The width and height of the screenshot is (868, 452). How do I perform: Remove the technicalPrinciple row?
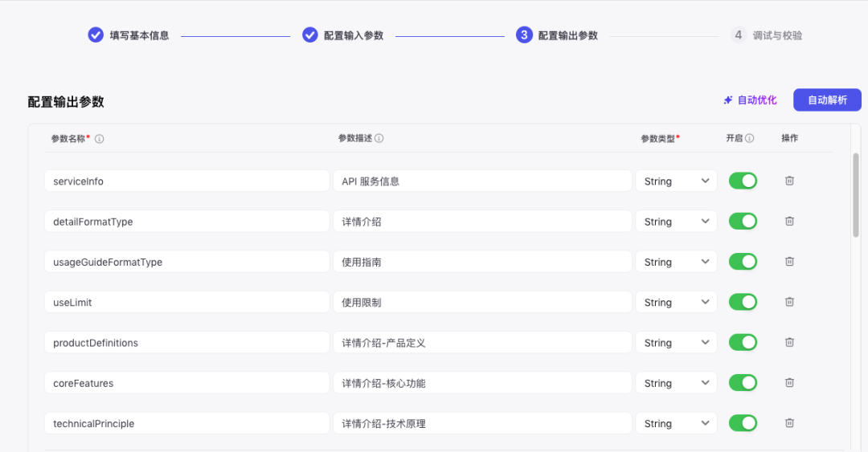coord(789,423)
